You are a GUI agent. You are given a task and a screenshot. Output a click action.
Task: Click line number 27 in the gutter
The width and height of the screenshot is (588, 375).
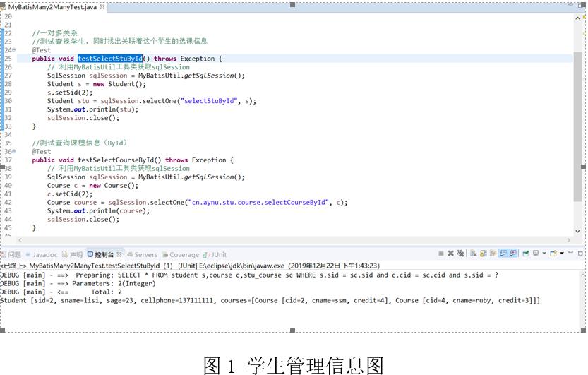(x=8, y=76)
